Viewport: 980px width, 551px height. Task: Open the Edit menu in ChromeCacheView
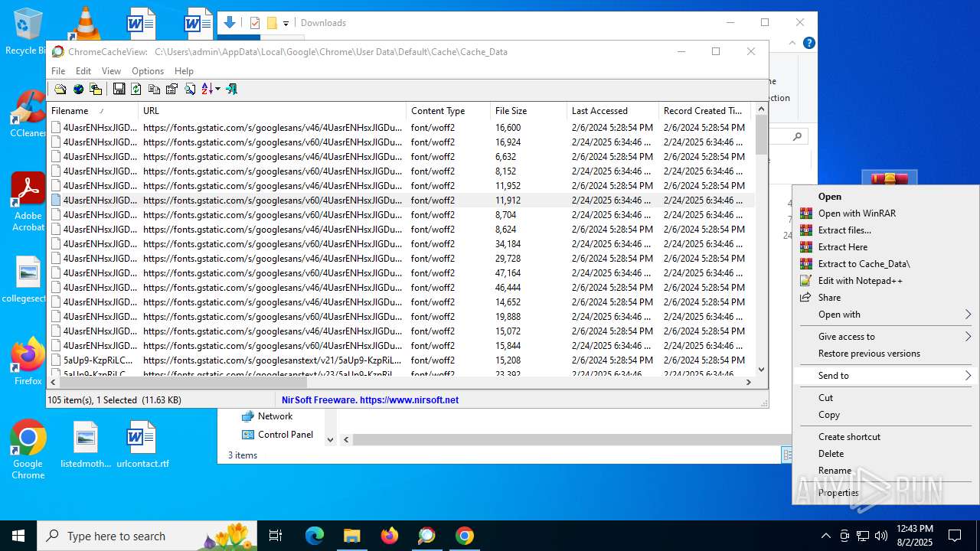pyautogui.click(x=83, y=71)
